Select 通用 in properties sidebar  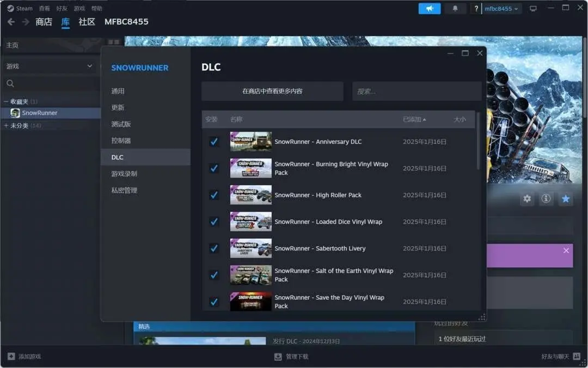click(145, 91)
